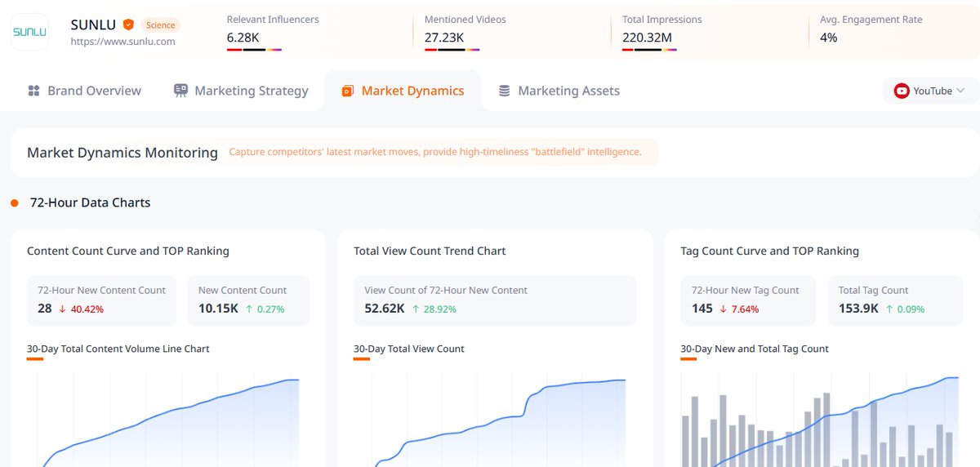The image size is (980, 467).
Task: Click the Mentioned Videos 27.23K value
Action: (x=444, y=38)
